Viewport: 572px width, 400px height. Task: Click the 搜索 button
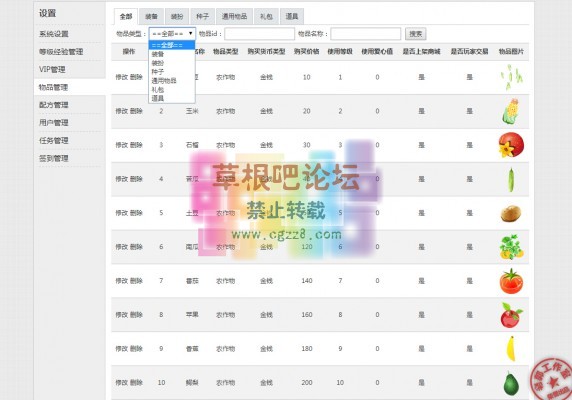click(416, 34)
